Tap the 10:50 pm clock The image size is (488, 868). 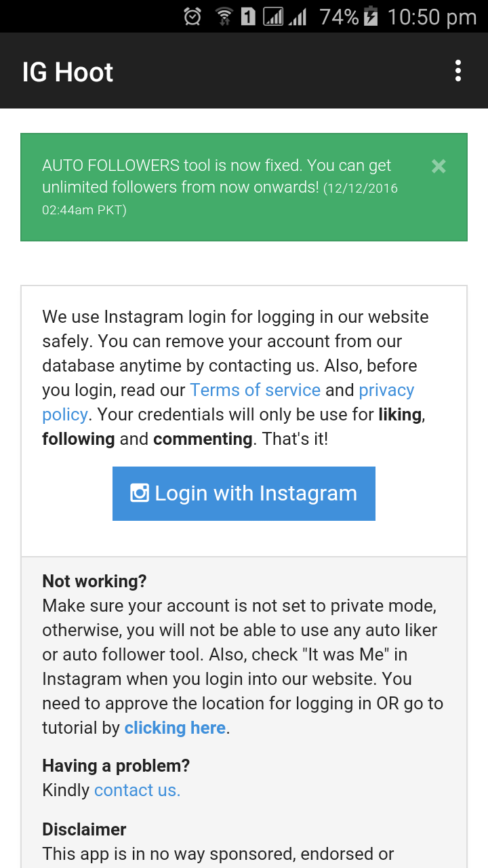coord(432,17)
